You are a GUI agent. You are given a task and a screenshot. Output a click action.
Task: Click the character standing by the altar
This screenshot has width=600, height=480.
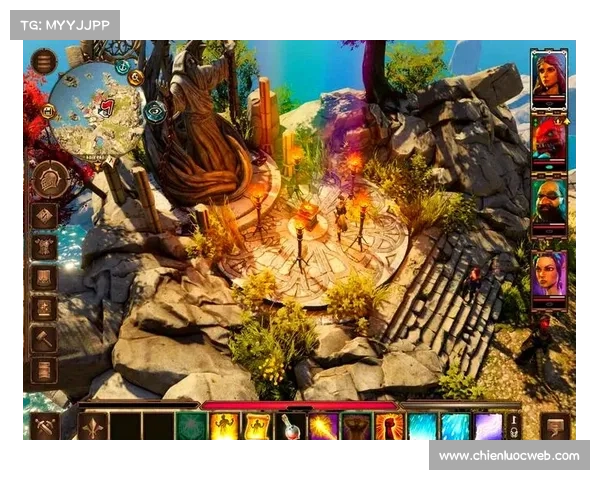pyautogui.click(x=341, y=218)
